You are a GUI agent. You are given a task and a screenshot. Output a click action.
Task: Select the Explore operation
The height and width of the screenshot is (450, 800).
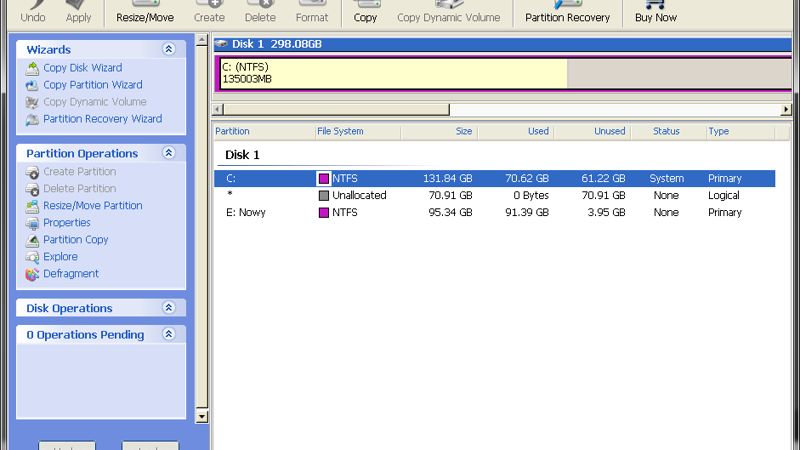click(60, 256)
